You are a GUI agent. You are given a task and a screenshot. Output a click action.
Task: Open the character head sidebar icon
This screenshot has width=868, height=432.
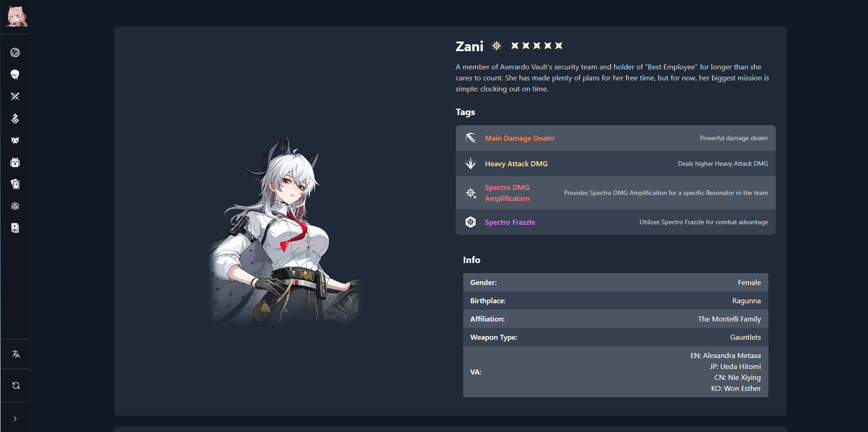pos(15,74)
